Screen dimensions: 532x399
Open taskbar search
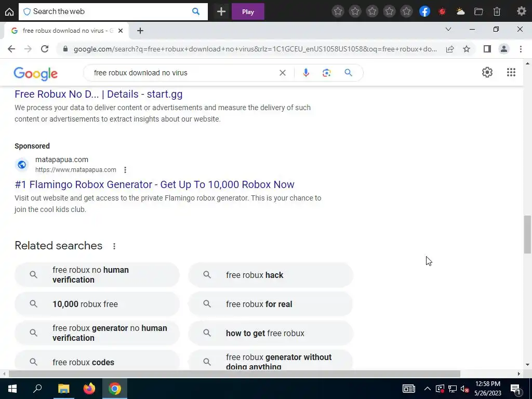[37, 389]
